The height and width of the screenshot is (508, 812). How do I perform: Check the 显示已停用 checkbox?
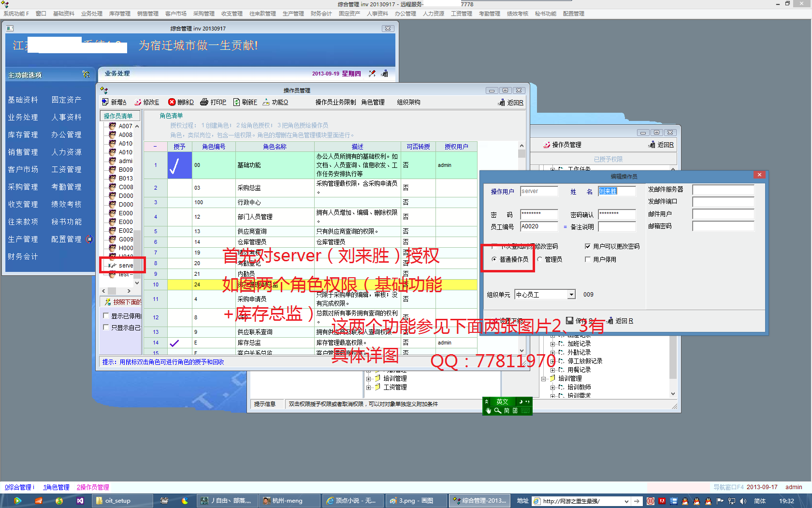click(x=106, y=316)
